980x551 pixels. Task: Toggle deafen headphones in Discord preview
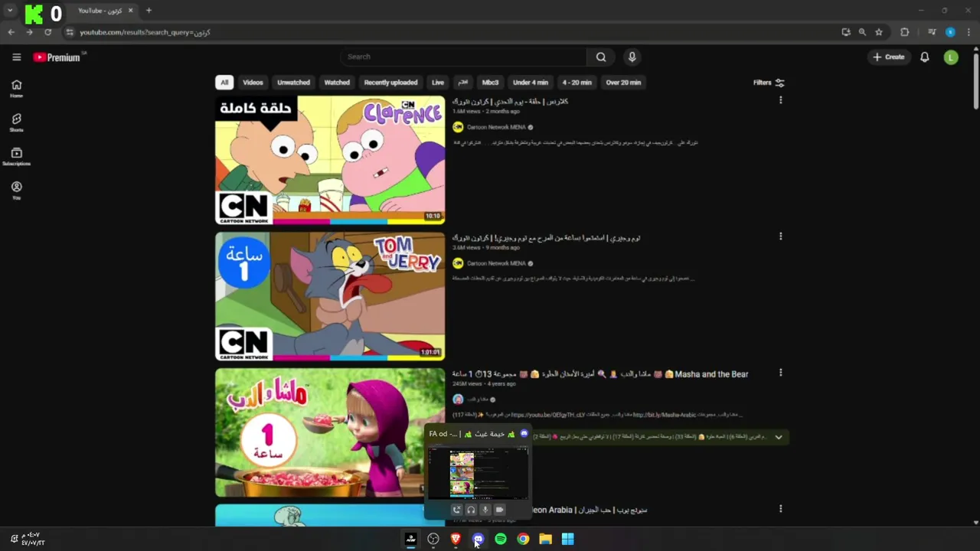(x=471, y=510)
